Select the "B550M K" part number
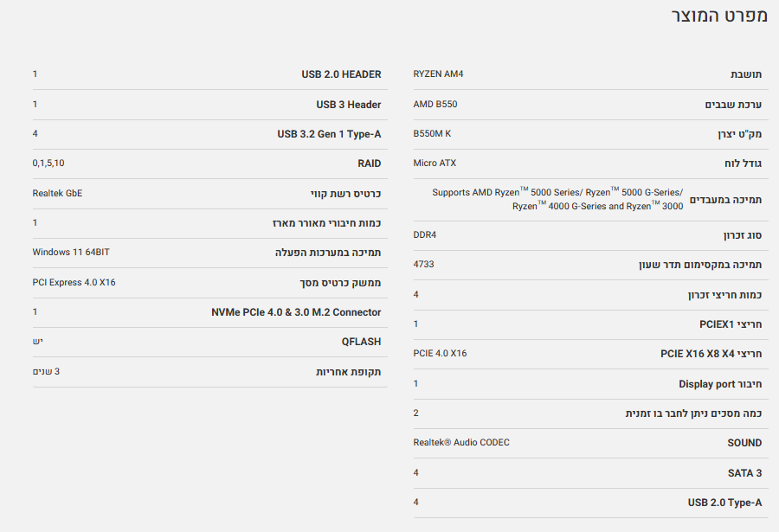The image size is (779, 532). pyautogui.click(x=432, y=133)
